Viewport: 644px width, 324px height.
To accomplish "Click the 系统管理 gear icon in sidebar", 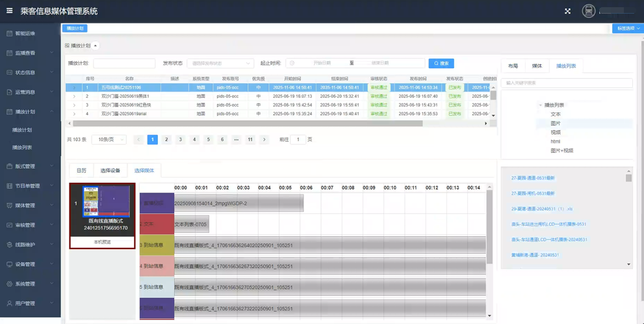I will click(9, 284).
